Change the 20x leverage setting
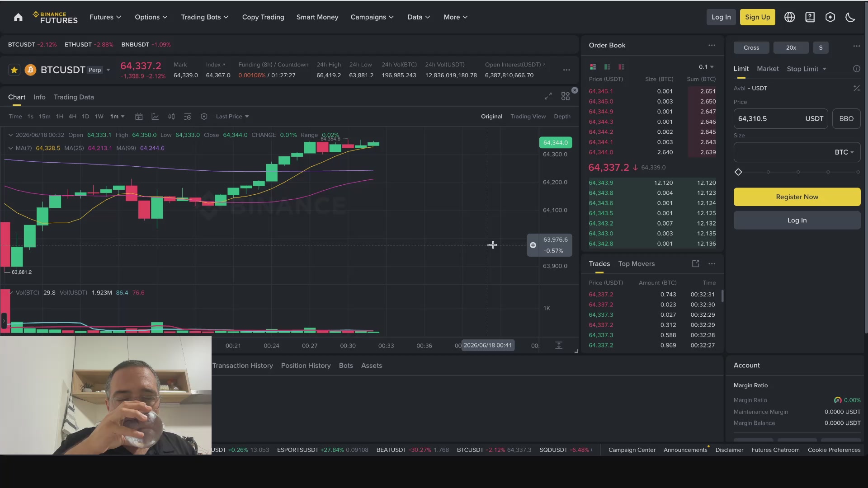Screen dimensions: 868x488 [x=791, y=48]
